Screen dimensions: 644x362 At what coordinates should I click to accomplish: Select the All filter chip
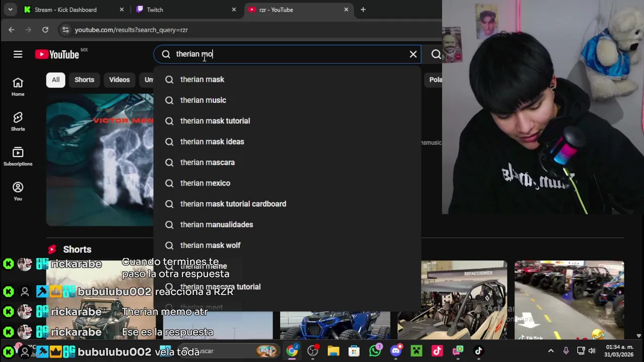pos(55,79)
